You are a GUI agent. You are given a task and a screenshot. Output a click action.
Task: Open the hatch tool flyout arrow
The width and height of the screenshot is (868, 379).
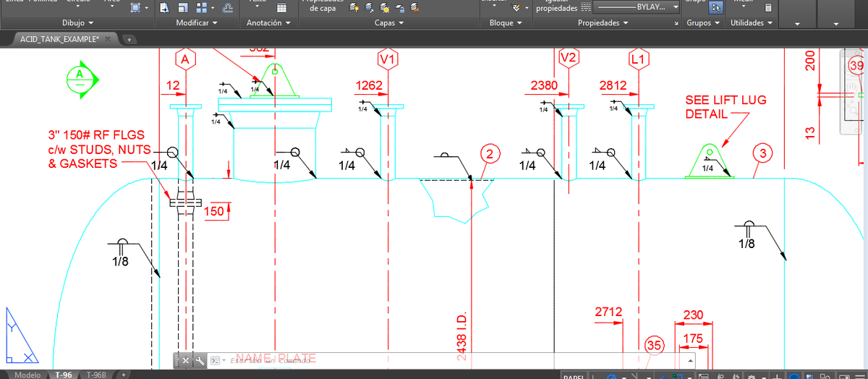pos(147,8)
